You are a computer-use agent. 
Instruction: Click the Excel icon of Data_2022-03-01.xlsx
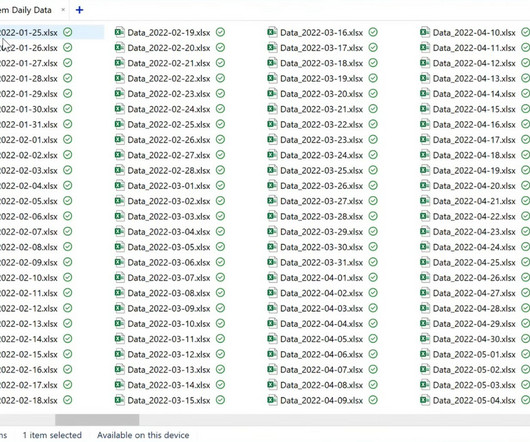pyautogui.click(x=119, y=185)
